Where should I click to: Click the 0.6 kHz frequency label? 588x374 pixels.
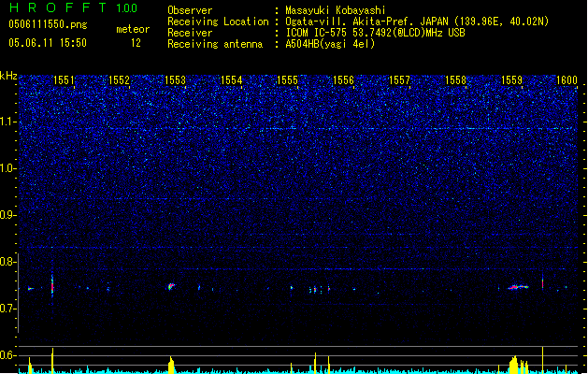[x=8, y=355]
